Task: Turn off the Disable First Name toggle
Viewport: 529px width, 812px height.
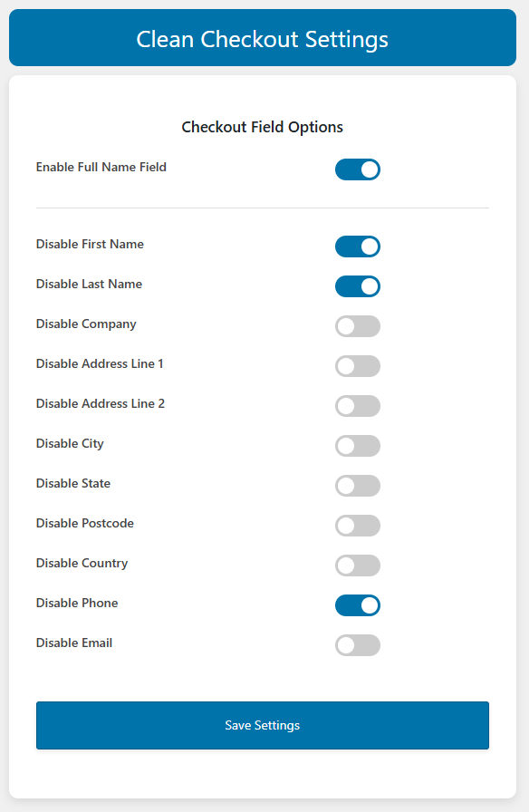Action: click(x=358, y=246)
